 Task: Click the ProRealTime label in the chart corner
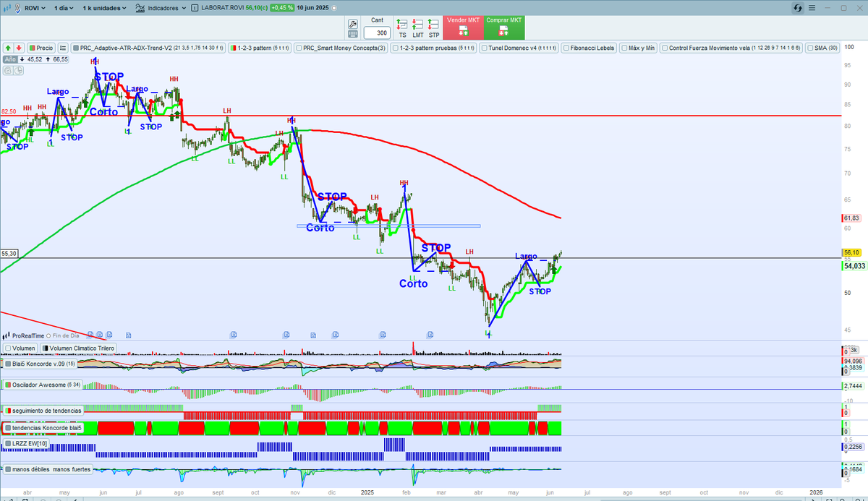click(x=29, y=335)
